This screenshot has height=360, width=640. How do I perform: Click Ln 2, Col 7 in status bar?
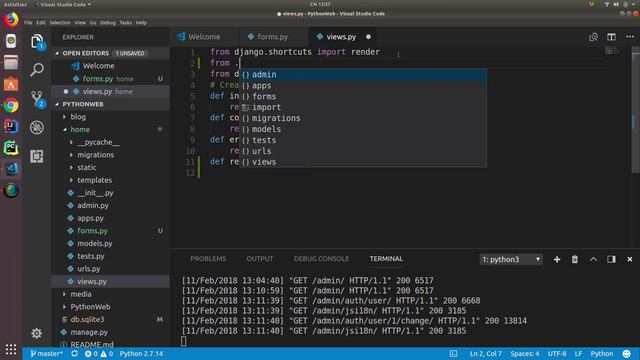[x=485, y=353]
